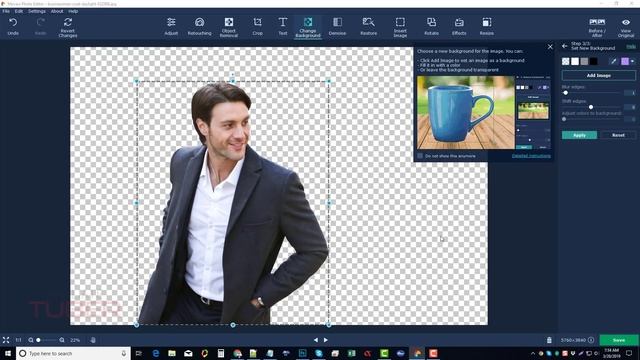
Task: Select the Crop tool
Action: click(258, 27)
